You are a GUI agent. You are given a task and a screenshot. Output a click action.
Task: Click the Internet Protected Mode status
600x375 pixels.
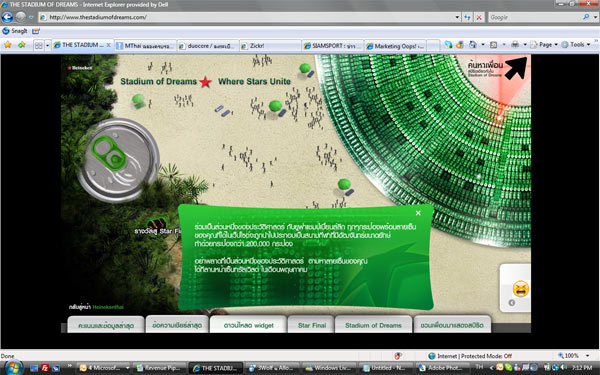(470, 356)
